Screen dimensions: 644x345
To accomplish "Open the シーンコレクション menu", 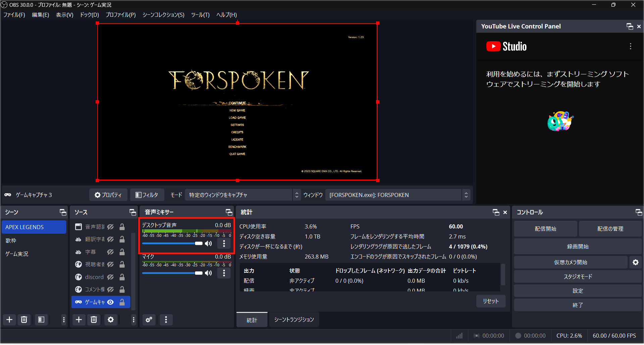I will pyautogui.click(x=163, y=15).
